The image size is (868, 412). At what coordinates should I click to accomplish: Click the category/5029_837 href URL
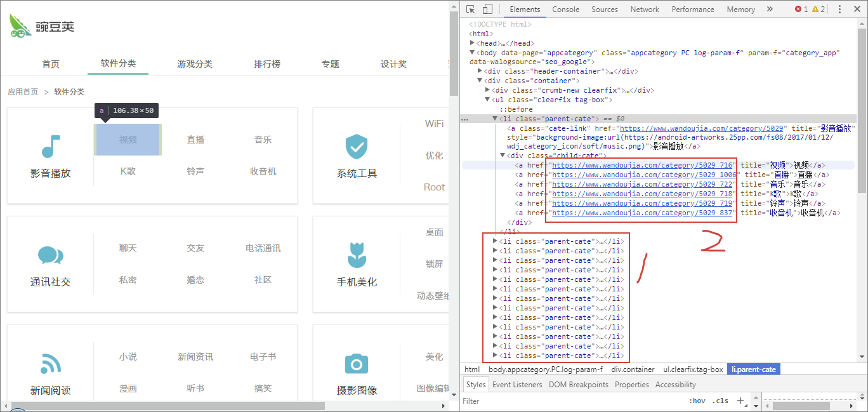[x=641, y=213]
